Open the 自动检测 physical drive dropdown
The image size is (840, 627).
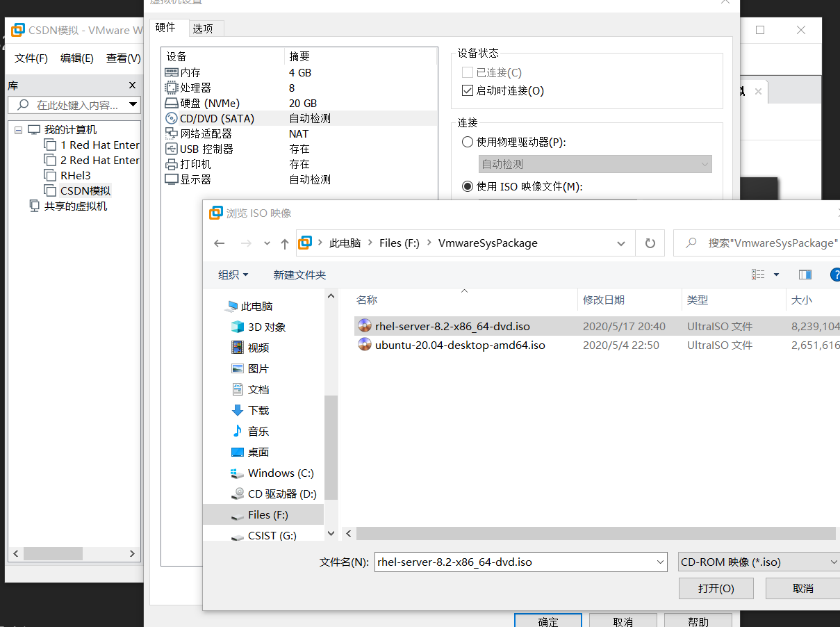(x=595, y=164)
